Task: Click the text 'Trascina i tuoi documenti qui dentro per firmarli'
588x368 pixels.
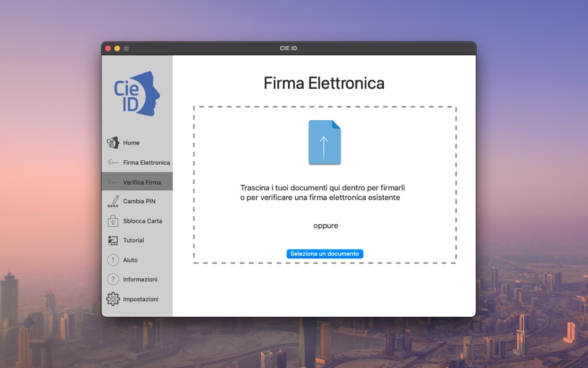Action: [x=322, y=187]
